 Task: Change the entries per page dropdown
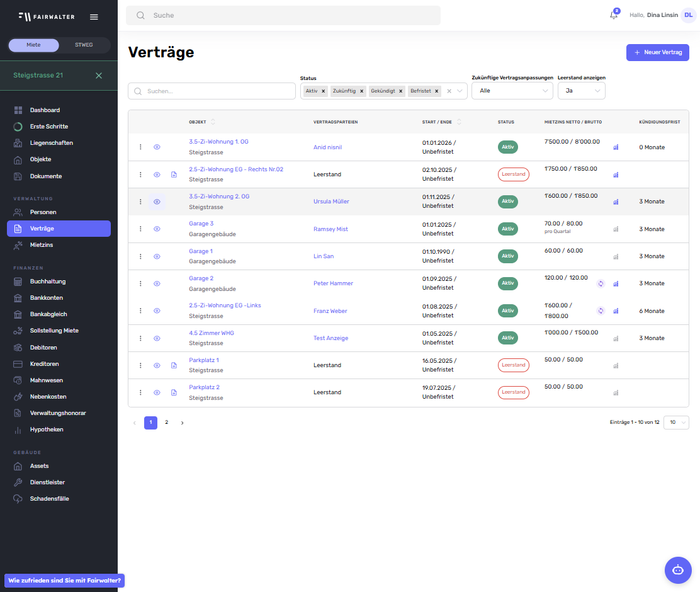(676, 423)
